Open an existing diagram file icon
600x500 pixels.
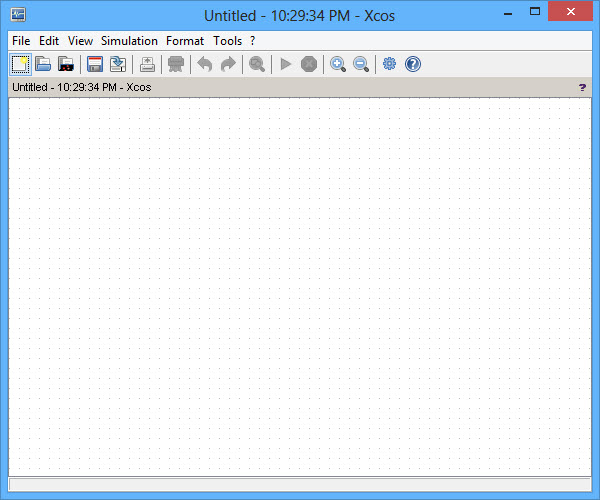point(43,64)
